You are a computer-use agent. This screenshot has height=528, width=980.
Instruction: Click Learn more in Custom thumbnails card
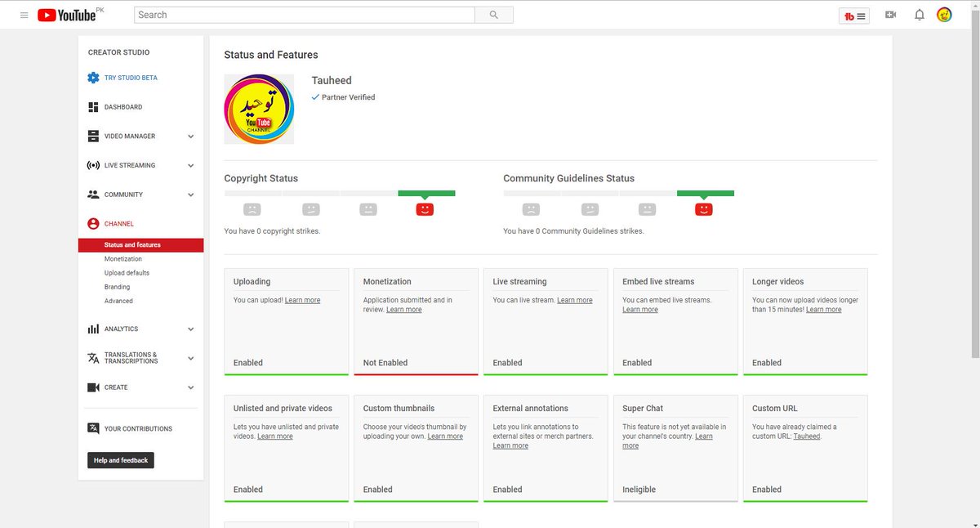445,436
